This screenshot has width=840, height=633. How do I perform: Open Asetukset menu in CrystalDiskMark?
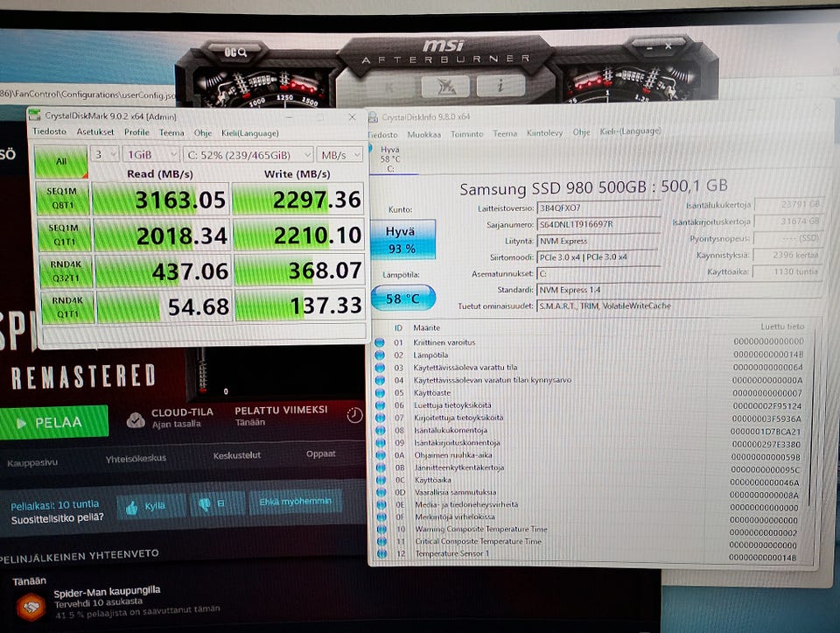94,132
